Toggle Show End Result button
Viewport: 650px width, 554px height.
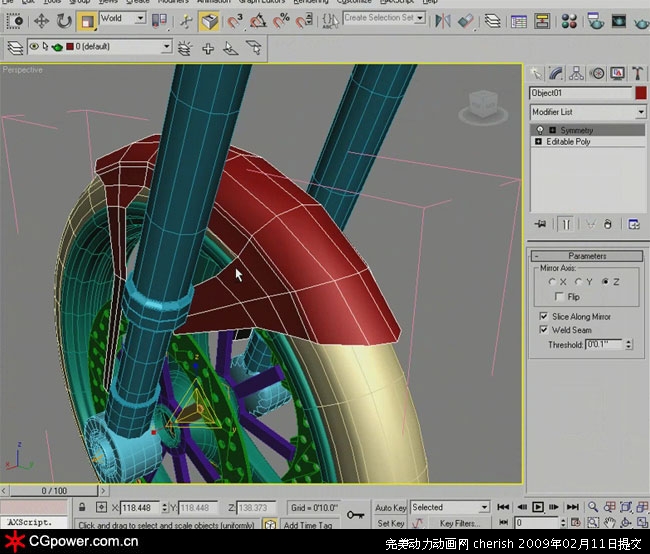(565, 224)
